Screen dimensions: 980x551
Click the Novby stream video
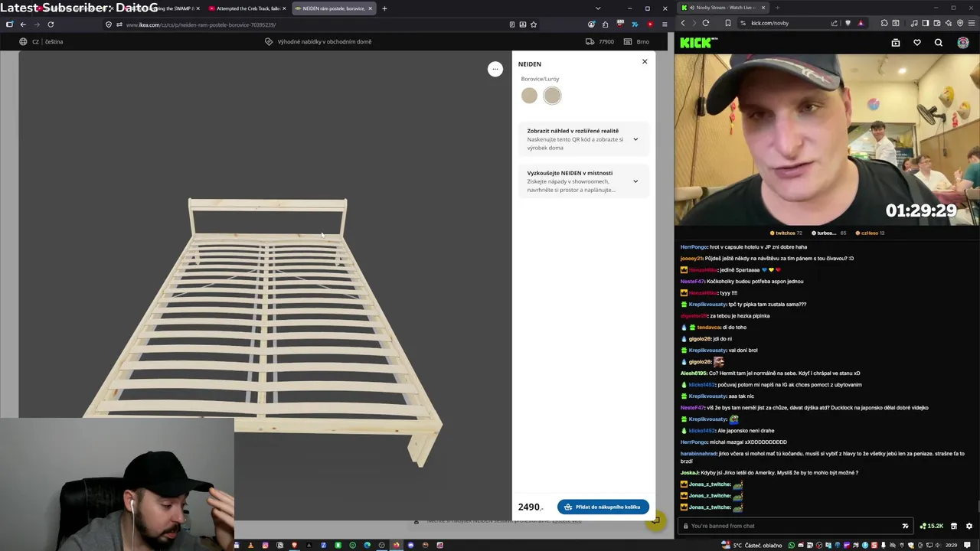coord(827,140)
